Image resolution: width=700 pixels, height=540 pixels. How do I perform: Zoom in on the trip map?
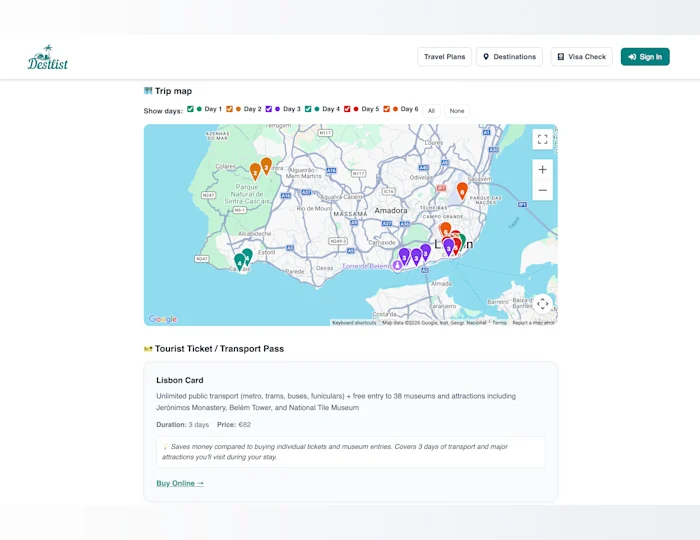coord(542,170)
